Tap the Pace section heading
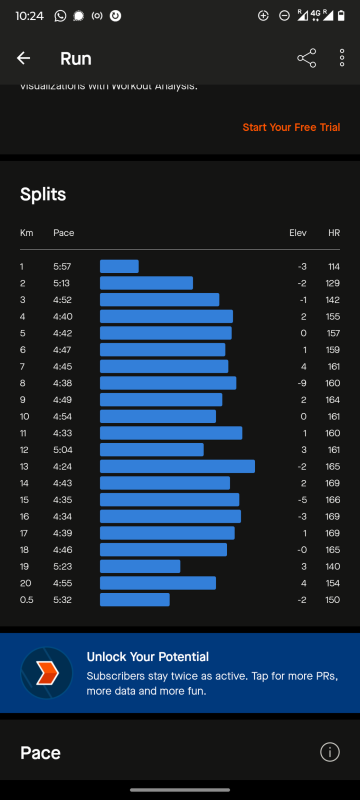This screenshot has width=360, height=800. pos(40,753)
